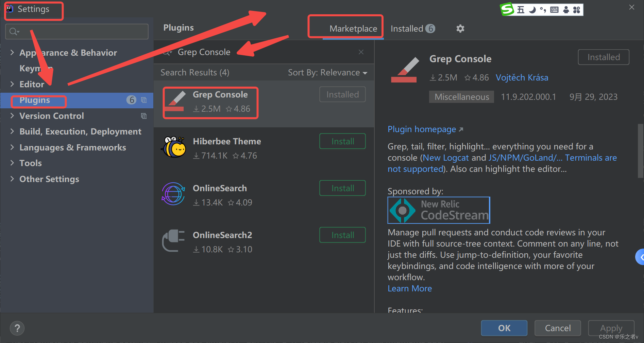Expand the Editor settings section

point(12,84)
